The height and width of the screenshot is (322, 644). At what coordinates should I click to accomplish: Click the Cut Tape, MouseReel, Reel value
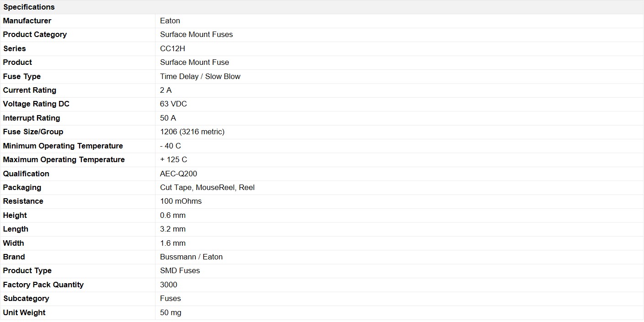coord(207,187)
